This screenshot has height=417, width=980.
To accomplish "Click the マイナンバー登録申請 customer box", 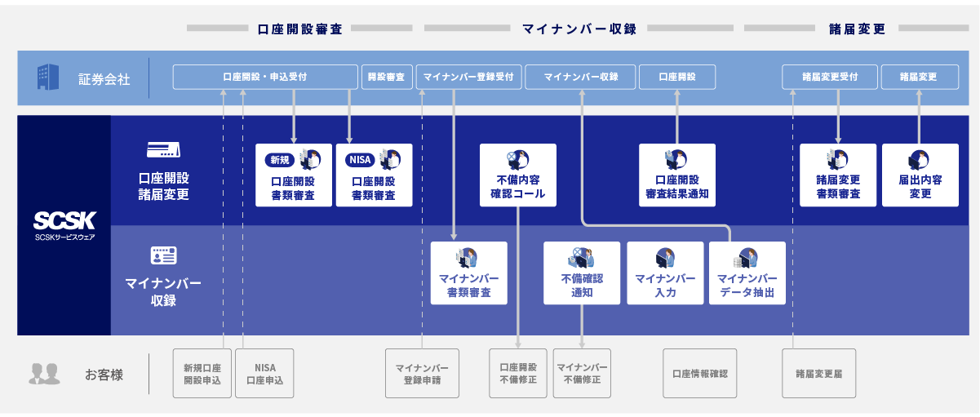I will (423, 374).
